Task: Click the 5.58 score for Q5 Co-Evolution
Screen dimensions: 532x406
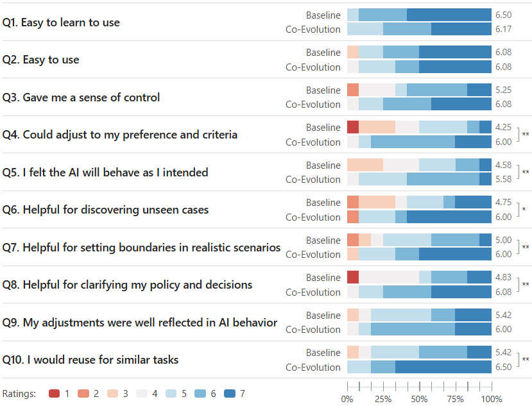Action: 504,180
